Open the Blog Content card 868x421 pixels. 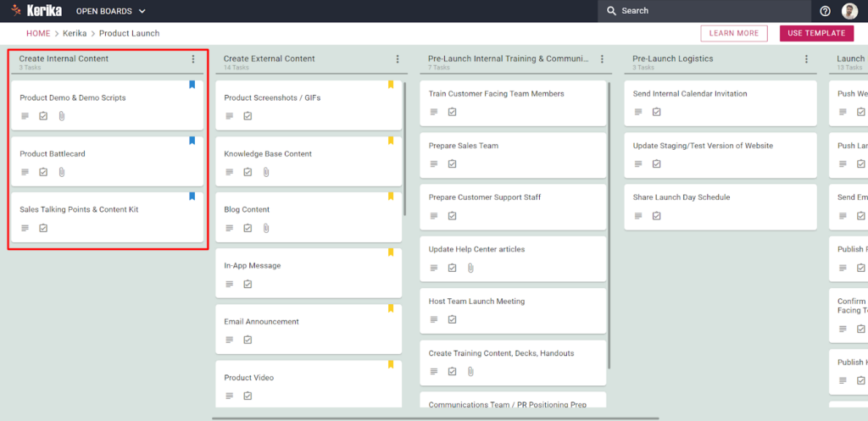click(309, 217)
